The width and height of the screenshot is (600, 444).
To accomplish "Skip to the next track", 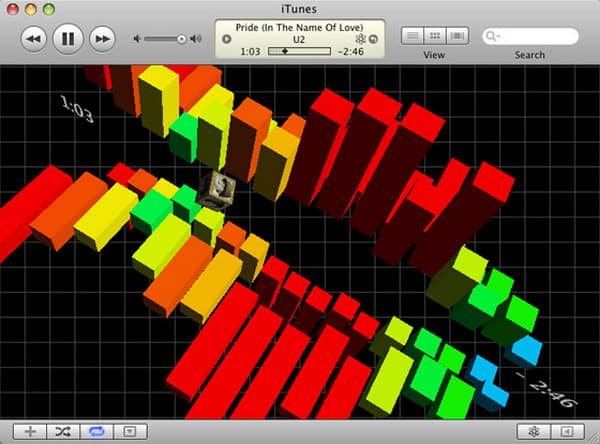I will 102,39.
